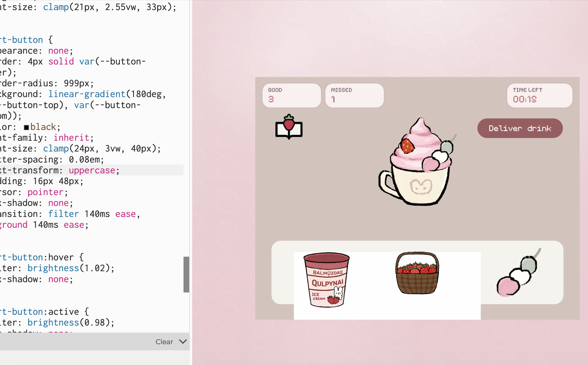Click the strawberry recipe book icon
The image size is (588, 365).
point(289,127)
